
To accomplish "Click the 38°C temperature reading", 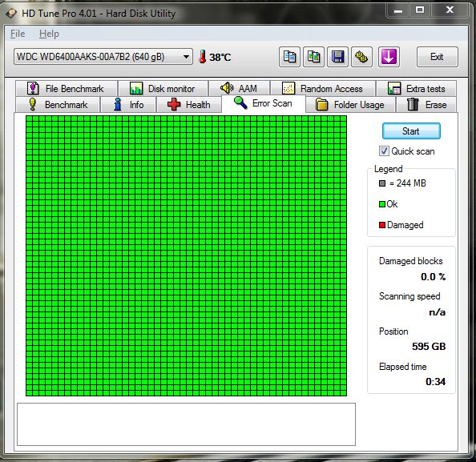I will pos(220,57).
